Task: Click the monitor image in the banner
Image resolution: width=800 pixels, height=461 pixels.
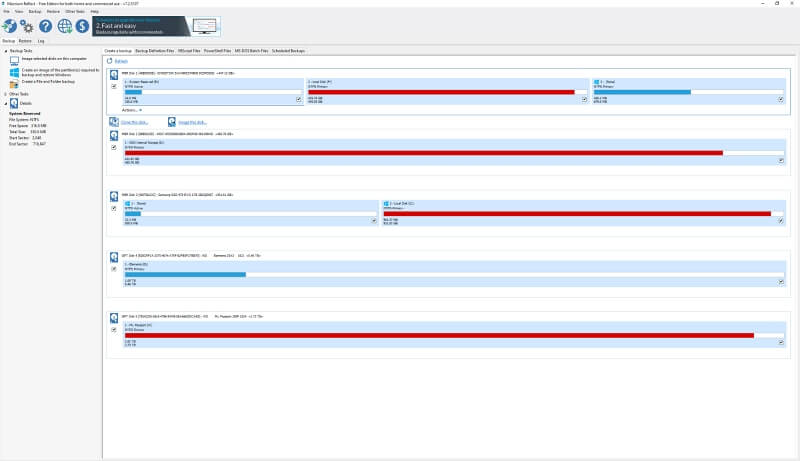Action: tap(205, 26)
